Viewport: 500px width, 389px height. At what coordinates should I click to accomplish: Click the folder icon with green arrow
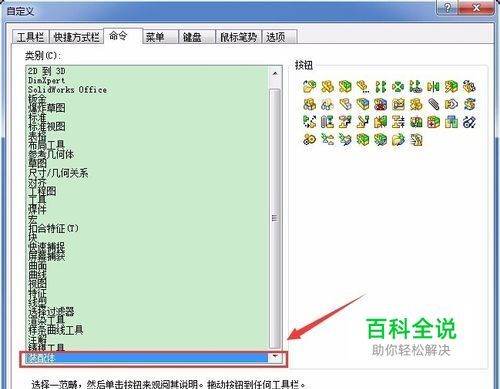pos(398,139)
